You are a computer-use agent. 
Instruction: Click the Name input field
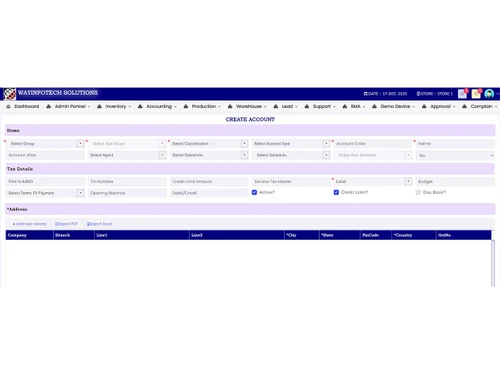455,144
